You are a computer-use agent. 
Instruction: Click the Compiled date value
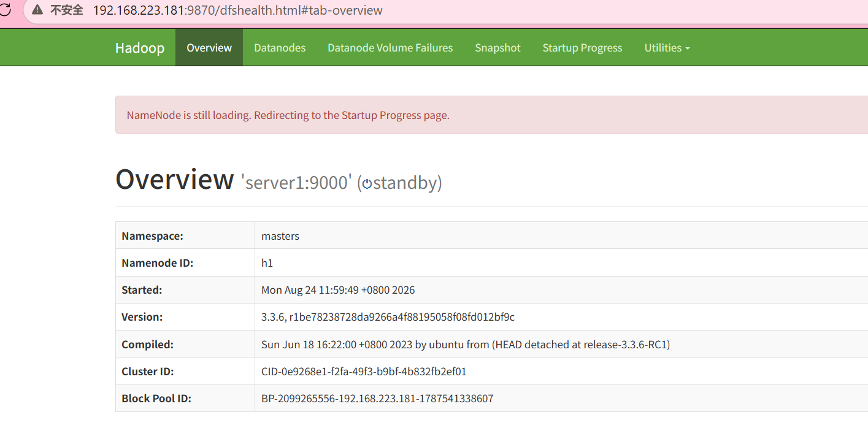coord(466,345)
